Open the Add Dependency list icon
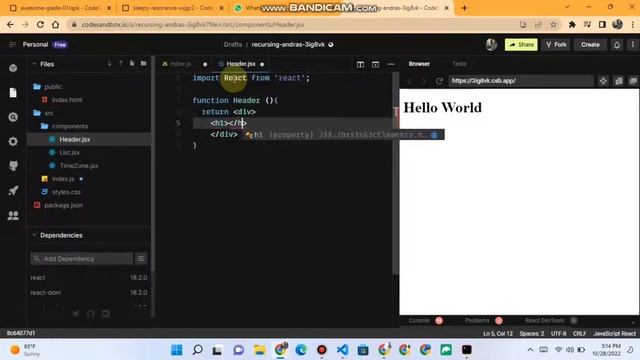 (x=141, y=259)
